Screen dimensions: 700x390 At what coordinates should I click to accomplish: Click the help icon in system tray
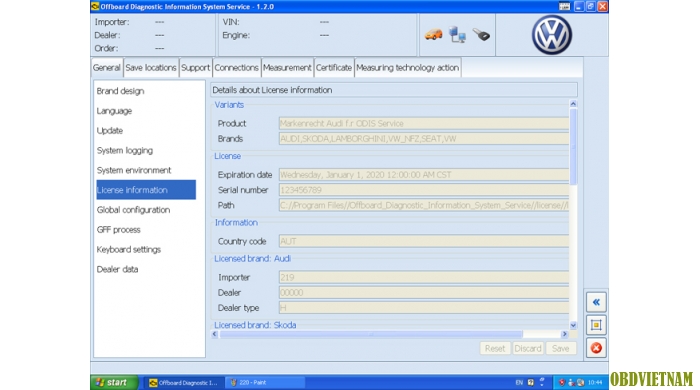coord(531,382)
